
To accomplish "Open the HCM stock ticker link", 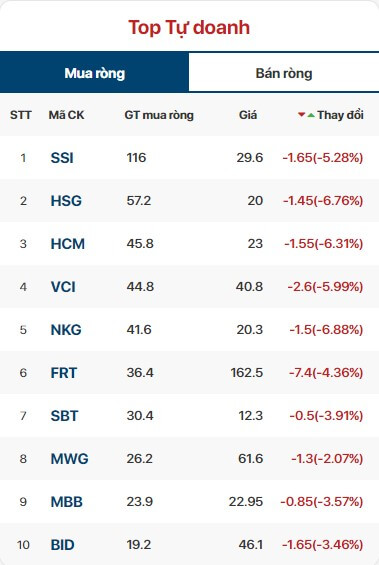I will (x=68, y=244).
